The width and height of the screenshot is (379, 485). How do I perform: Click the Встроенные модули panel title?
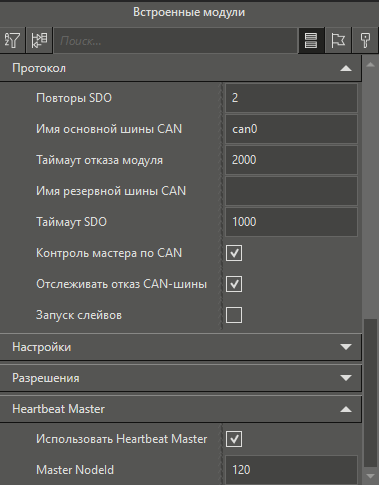coord(189,12)
